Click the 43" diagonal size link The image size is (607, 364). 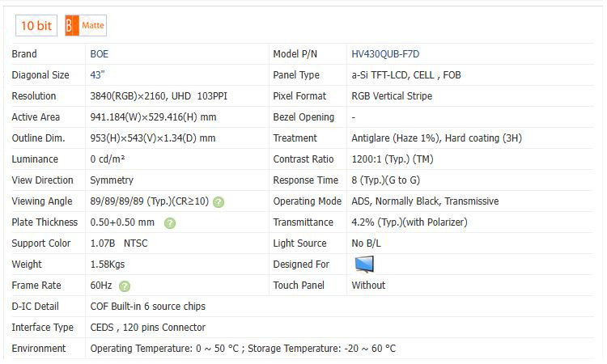(x=96, y=75)
